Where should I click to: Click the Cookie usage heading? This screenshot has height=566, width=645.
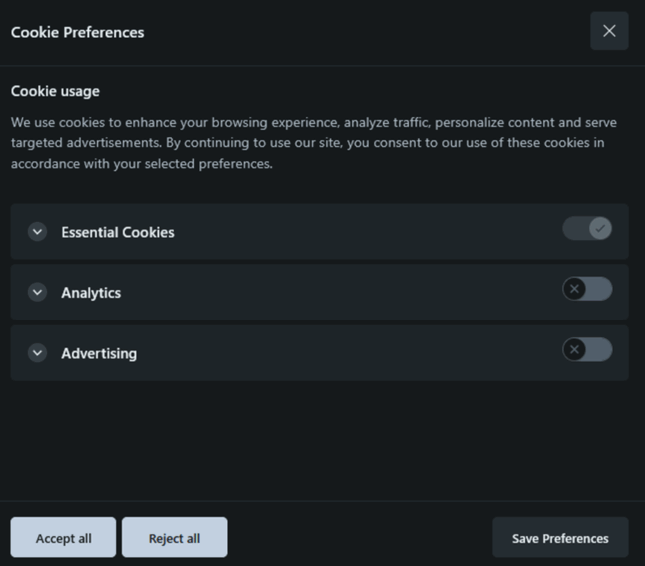55,91
